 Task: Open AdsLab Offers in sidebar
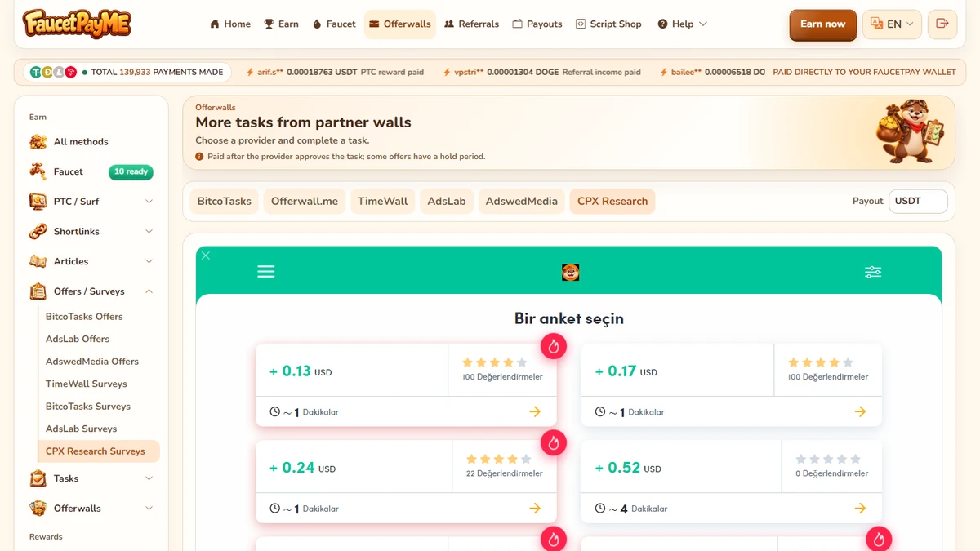click(x=78, y=339)
